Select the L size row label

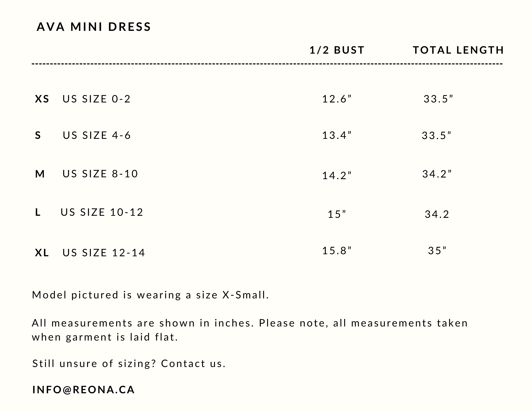coord(38,212)
